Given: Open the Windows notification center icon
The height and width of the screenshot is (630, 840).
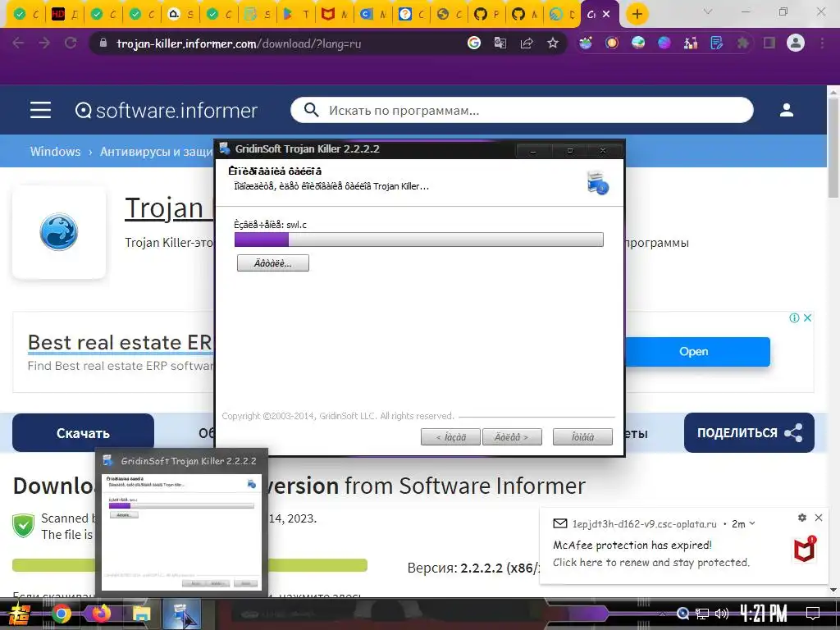Looking at the screenshot, I should [813, 614].
